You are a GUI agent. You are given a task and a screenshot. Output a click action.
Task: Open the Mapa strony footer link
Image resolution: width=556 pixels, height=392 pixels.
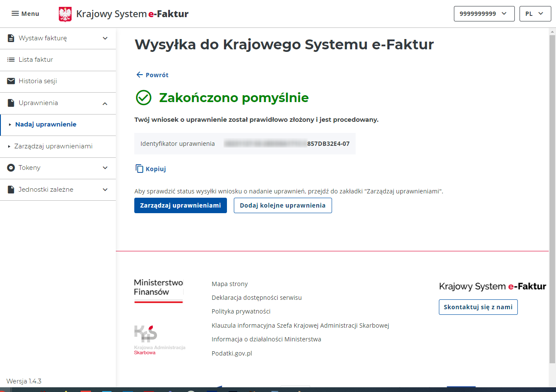pos(230,284)
